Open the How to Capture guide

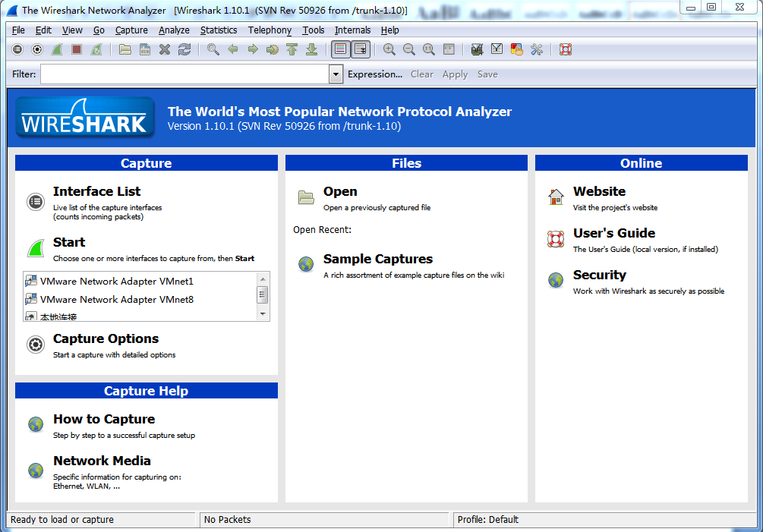click(104, 419)
